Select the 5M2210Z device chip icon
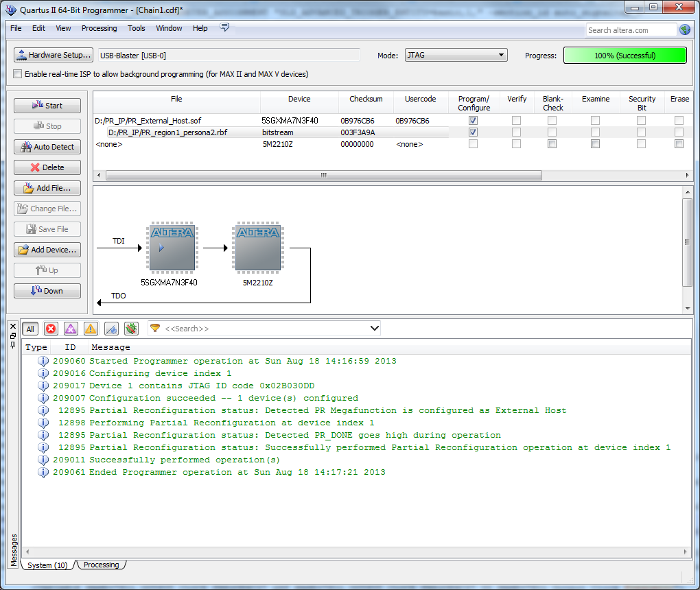 (258, 247)
